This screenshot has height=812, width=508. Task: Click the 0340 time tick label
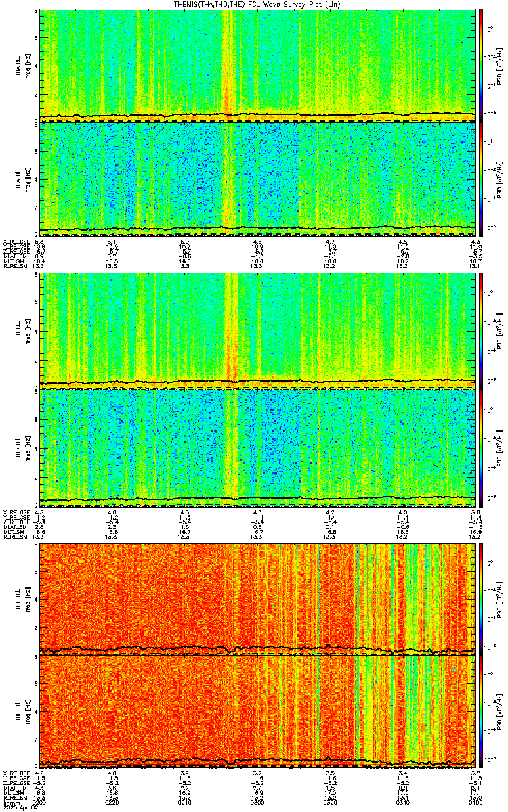point(402,803)
